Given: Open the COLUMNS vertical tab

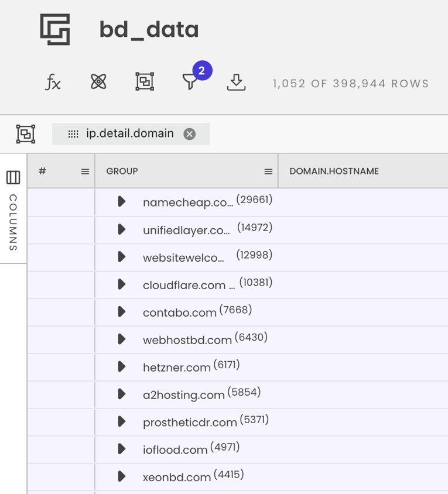Looking at the screenshot, I should (13, 208).
